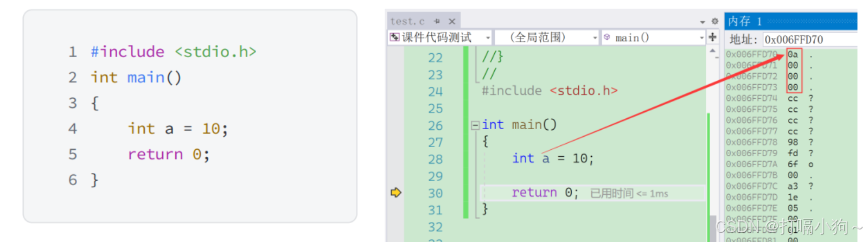The width and height of the screenshot is (868, 242).
Task: Open the 课件代码测试 project dropdown
Action: click(488, 38)
